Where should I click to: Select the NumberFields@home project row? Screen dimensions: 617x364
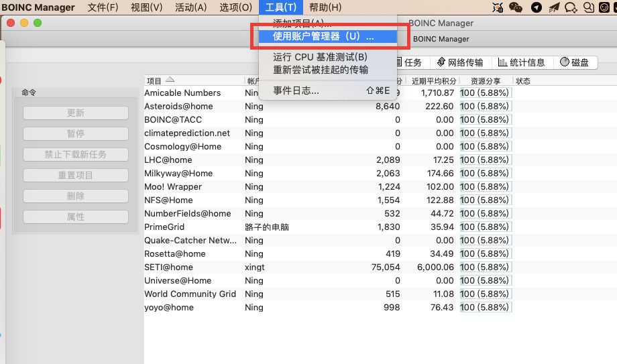[x=380, y=213]
